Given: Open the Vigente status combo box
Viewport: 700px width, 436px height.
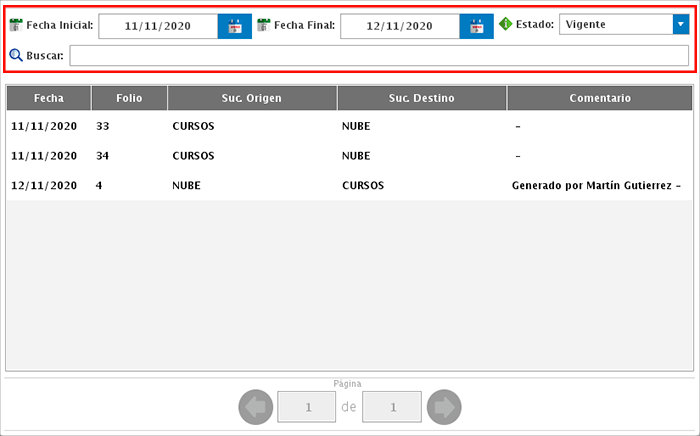Looking at the screenshot, I should [615, 23].
